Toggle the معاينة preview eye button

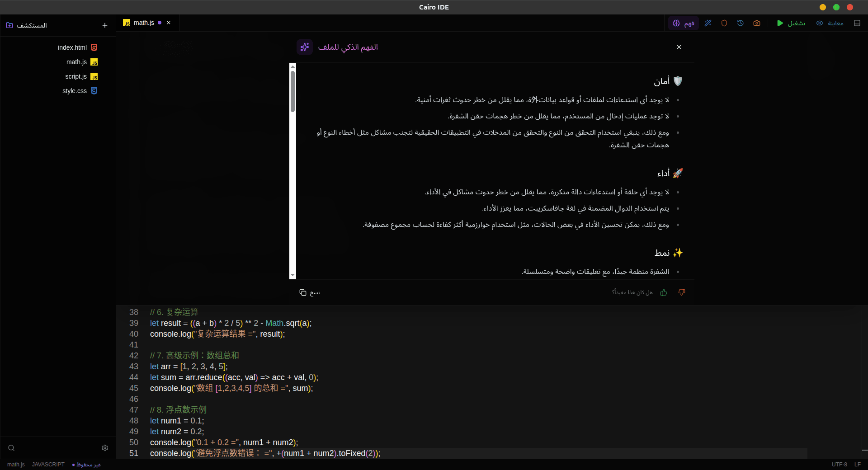click(830, 23)
